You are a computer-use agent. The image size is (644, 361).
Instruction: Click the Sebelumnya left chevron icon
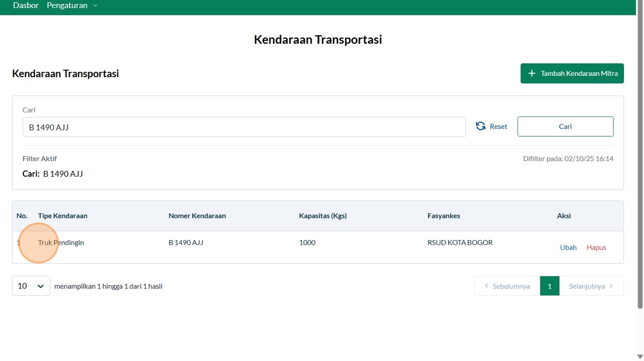point(486,286)
